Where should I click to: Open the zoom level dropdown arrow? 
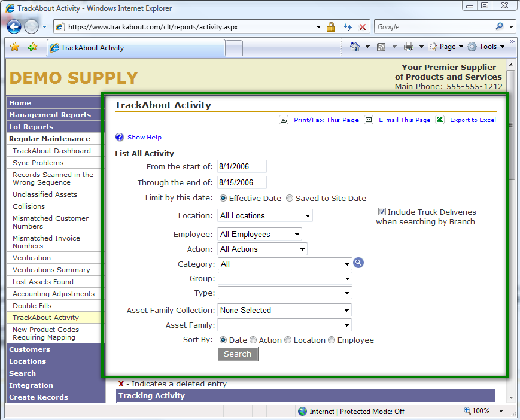pyautogui.click(x=501, y=411)
